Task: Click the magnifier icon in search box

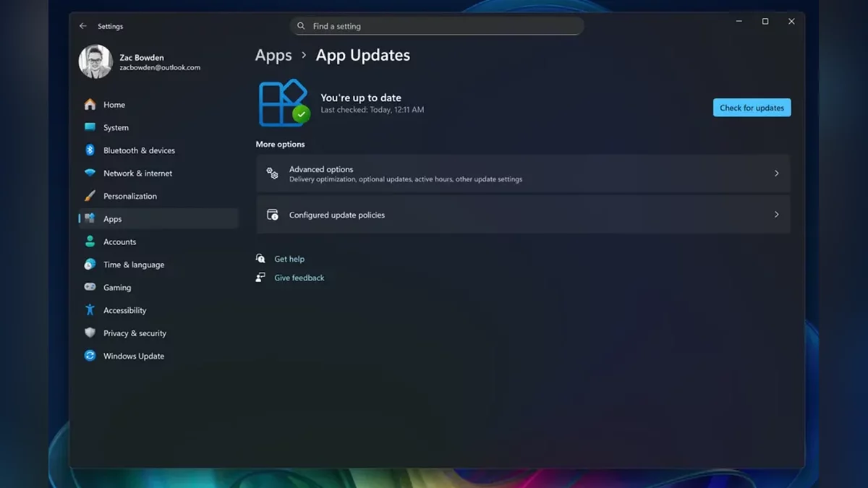Action: point(302,26)
